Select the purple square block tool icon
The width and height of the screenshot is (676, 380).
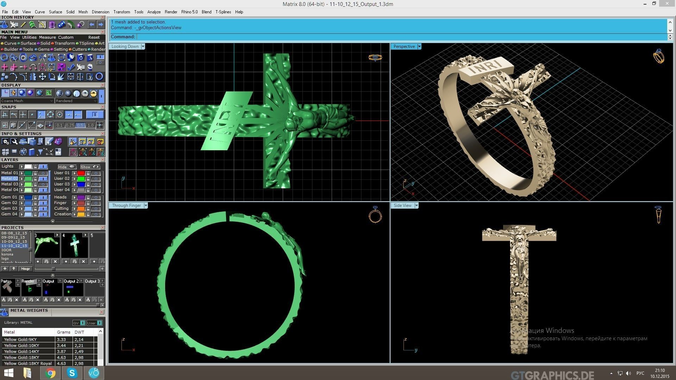(x=61, y=67)
